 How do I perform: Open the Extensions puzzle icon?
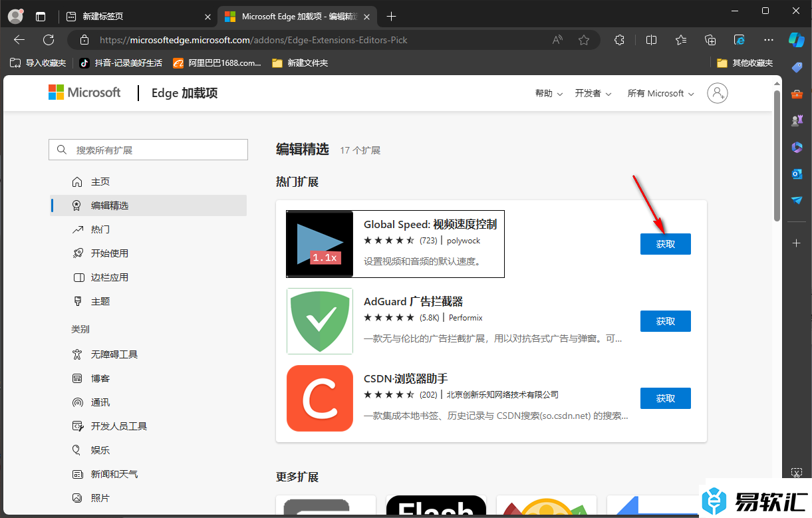pyautogui.click(x=620, y=40)
